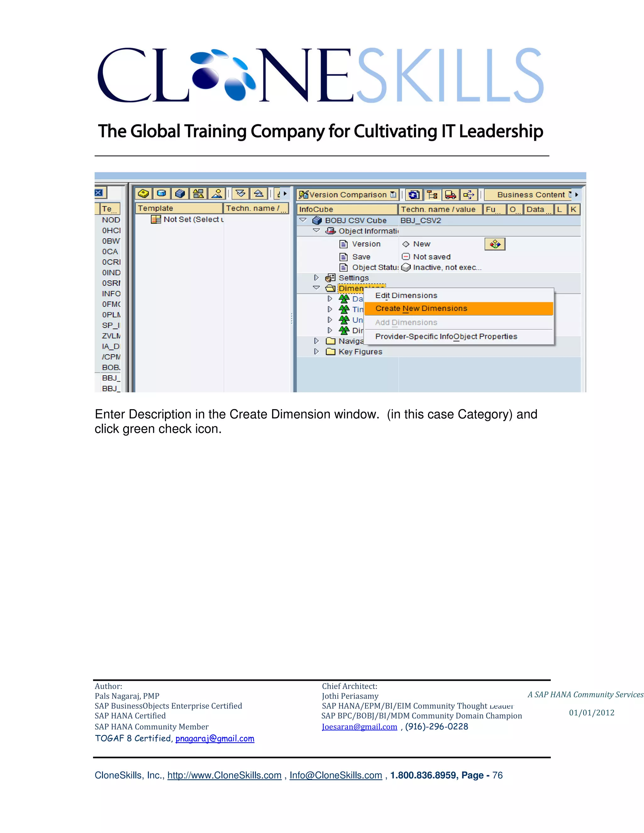Click the InfoCube column header
The image size is (644, 833).
(347, 209)
